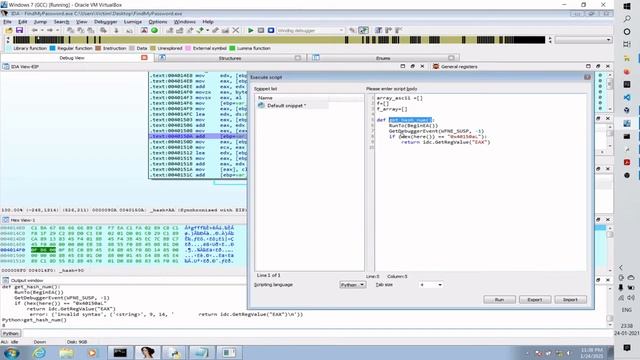
Task: Click the black X icon in the toolbar
Action: tap(236, 31)
